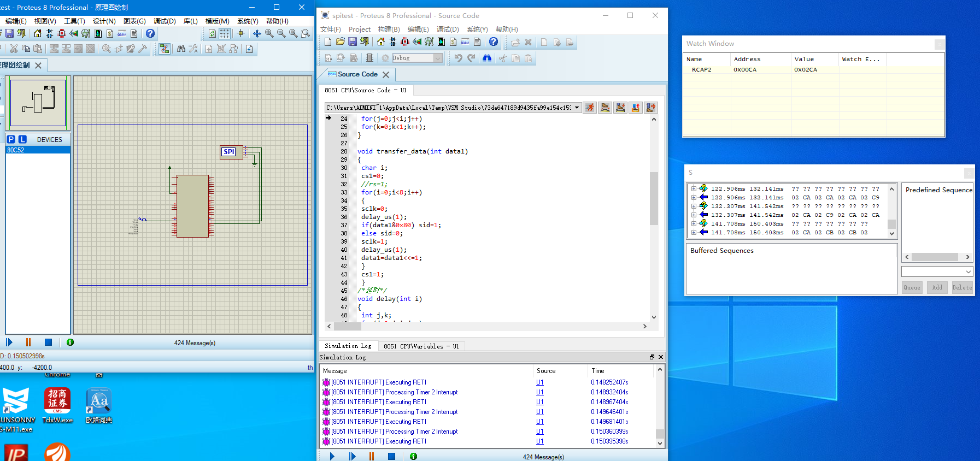Click Run simulation running-man debug icon
The width and height of the screenshot is (980, 461).
(590, 108)
